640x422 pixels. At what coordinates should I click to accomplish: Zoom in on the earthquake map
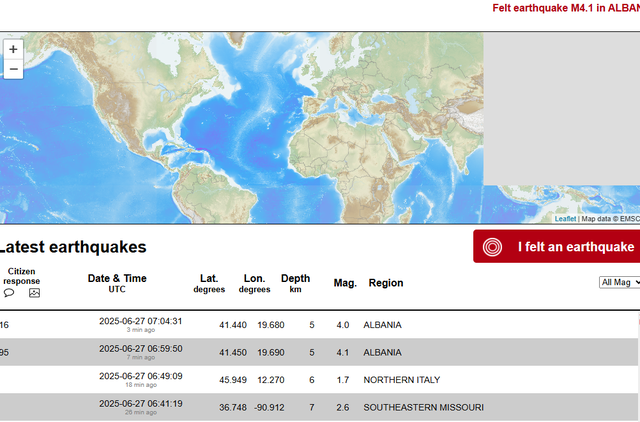click(x=13, y=49)
